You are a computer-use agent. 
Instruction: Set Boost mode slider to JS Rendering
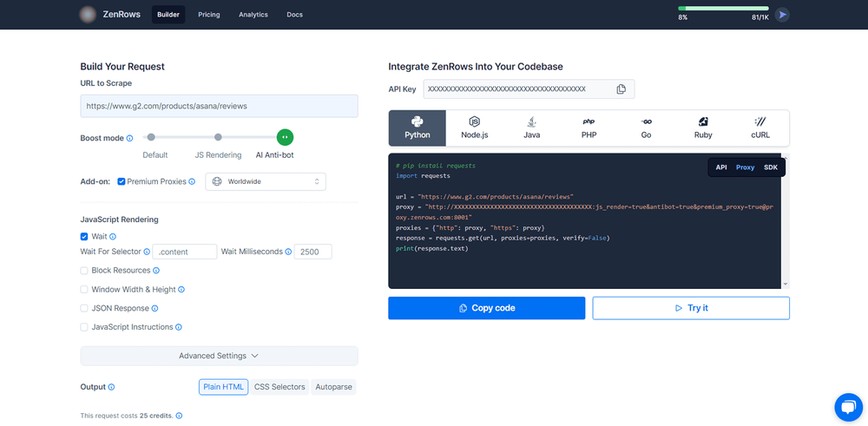218,137
